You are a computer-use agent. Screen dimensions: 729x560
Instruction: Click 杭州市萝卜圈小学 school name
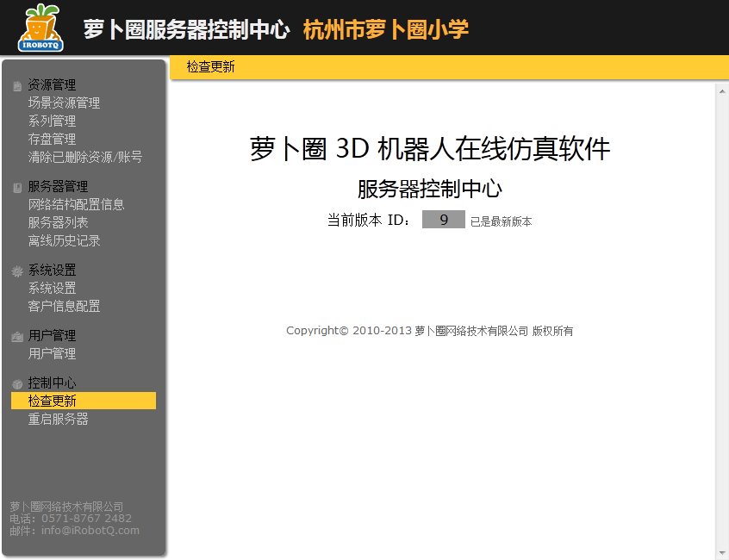pyautogui.click(x=386, y=29)
